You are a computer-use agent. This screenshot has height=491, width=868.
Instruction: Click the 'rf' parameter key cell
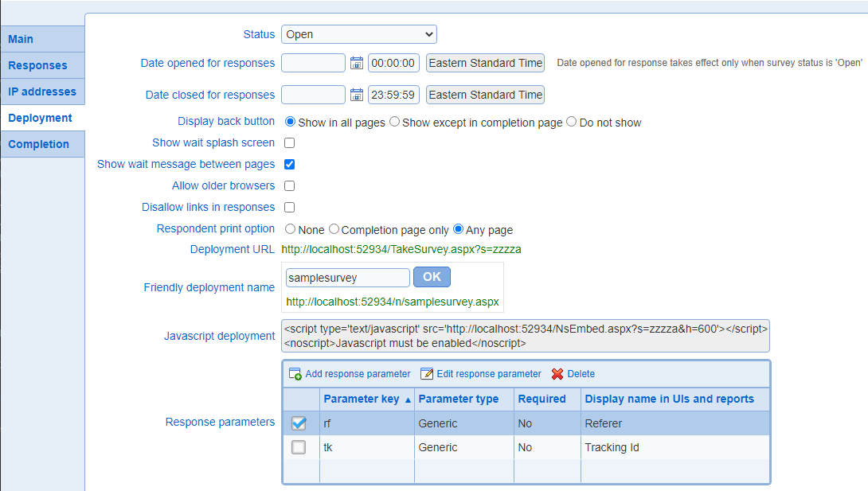pos(367,423)
